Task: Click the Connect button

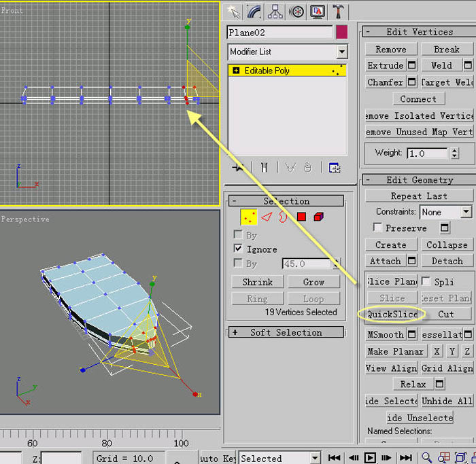Action: pyautogui.click(x=419, y=99)
